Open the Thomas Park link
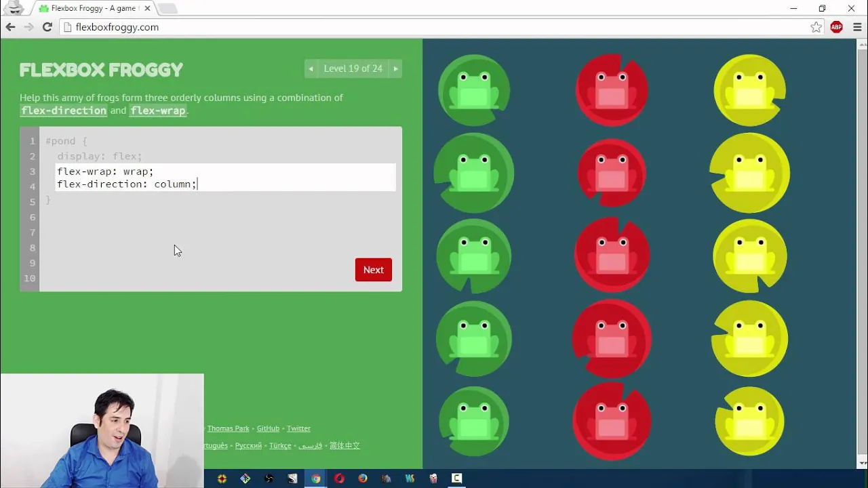Viewport: 868px width, 488px height. (229, 428)
